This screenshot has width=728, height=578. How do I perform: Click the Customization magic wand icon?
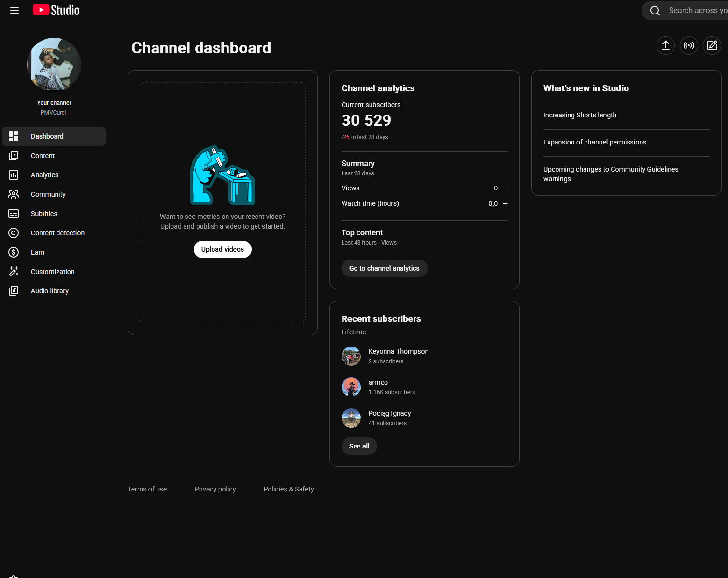coord(14,272)
